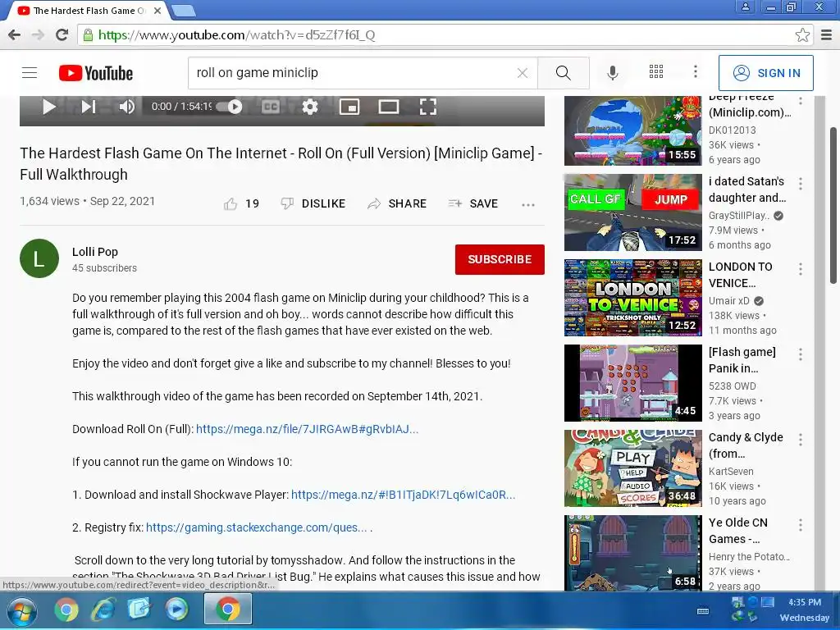The image size is (840, 630).
Task: Open options for LONDON TO VENICE video
Action: (x=801, y=269)
